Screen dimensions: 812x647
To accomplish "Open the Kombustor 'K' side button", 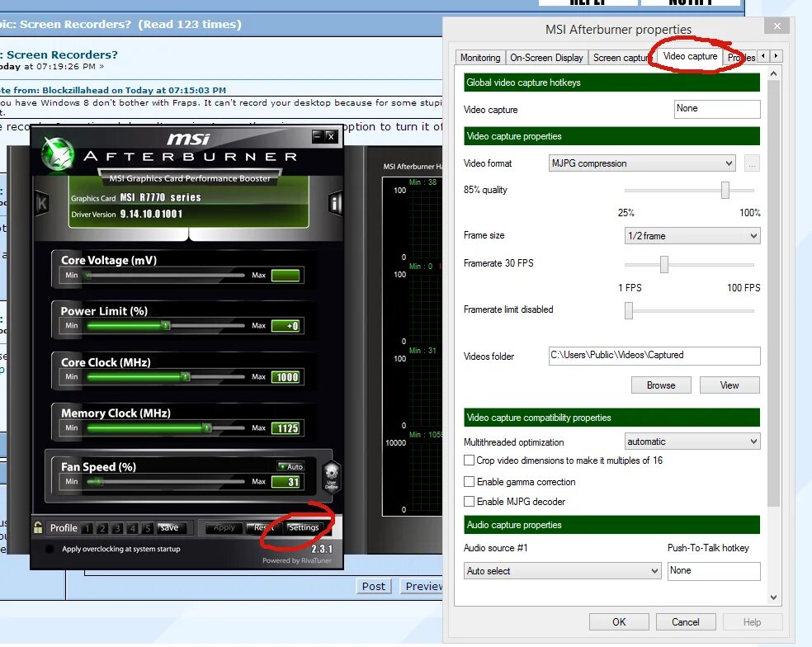I will pyautogui.click(x=42, y=203).
